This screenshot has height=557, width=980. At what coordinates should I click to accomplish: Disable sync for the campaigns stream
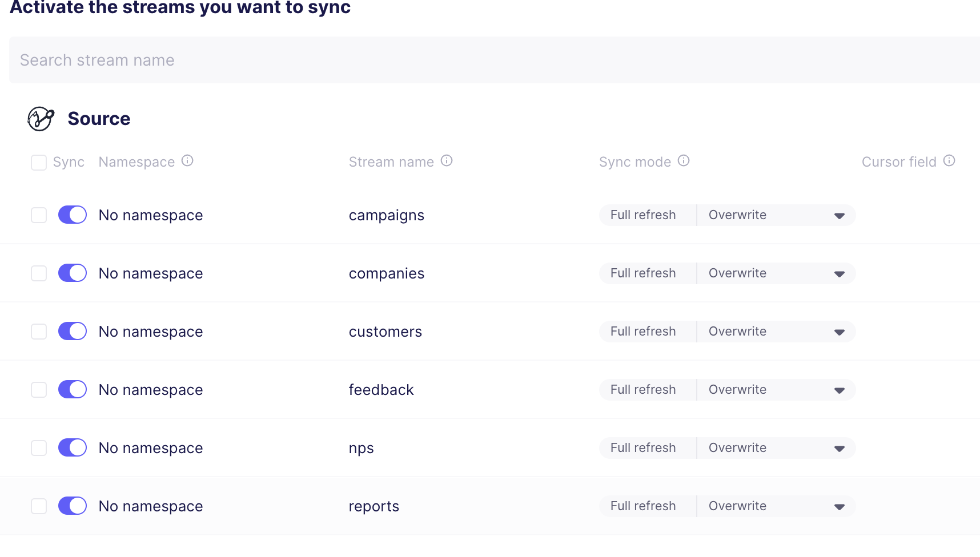coord(72,215)
